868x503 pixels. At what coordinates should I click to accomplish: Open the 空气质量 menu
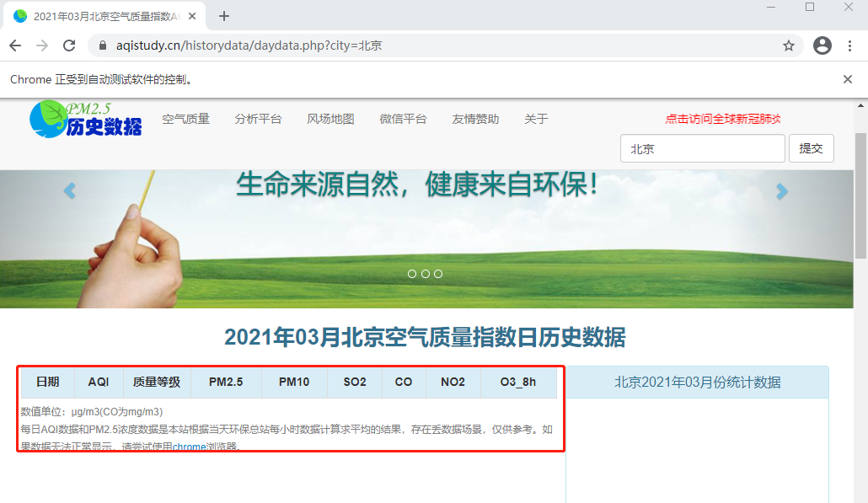185,119
